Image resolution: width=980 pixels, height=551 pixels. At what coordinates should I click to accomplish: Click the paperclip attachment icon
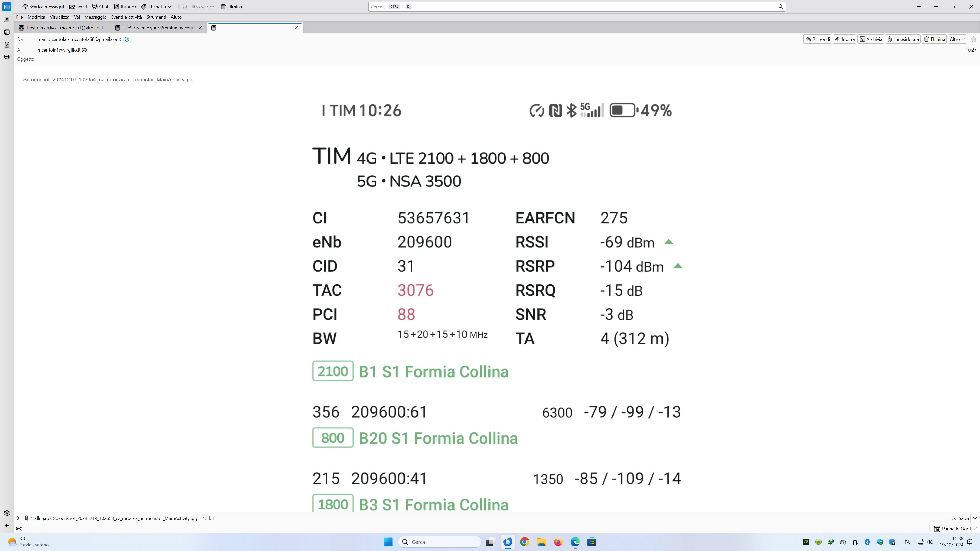27,518
